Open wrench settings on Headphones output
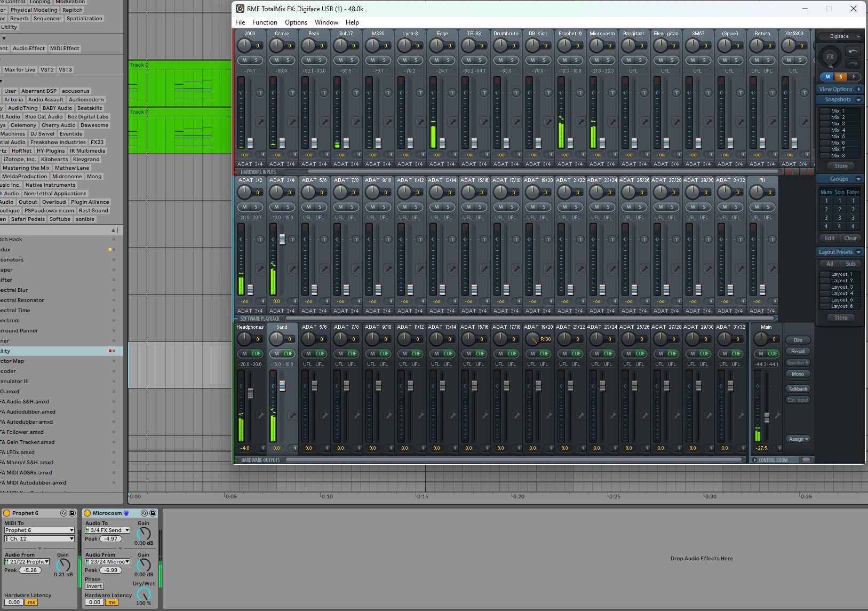The width and height of the screenshot is (868, 611). pyautogui.click(x=260, y=415)
